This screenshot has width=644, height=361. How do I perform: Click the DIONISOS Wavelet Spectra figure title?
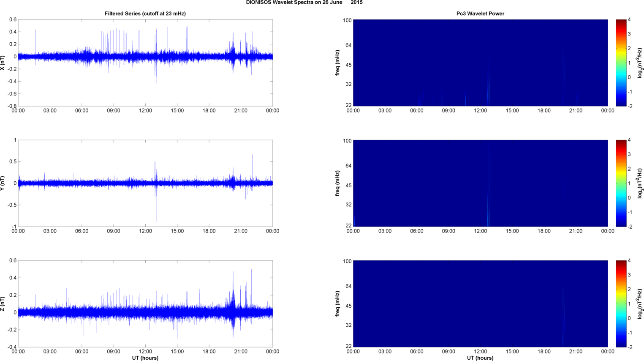pos(304,3)
